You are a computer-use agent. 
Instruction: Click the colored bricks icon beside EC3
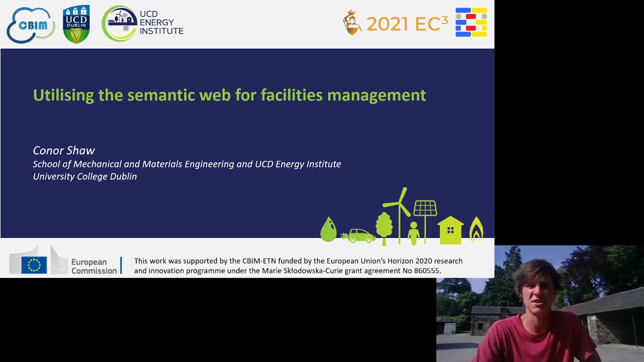pos(471,22)
